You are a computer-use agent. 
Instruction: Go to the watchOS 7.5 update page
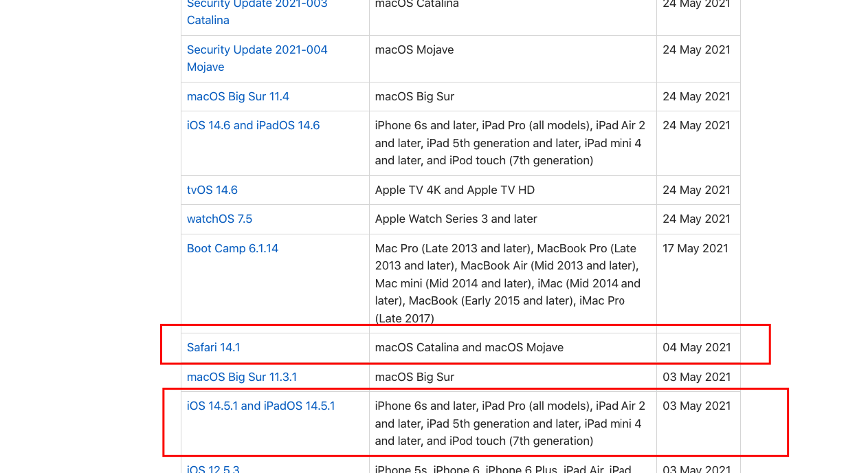[x=219, y=219]
